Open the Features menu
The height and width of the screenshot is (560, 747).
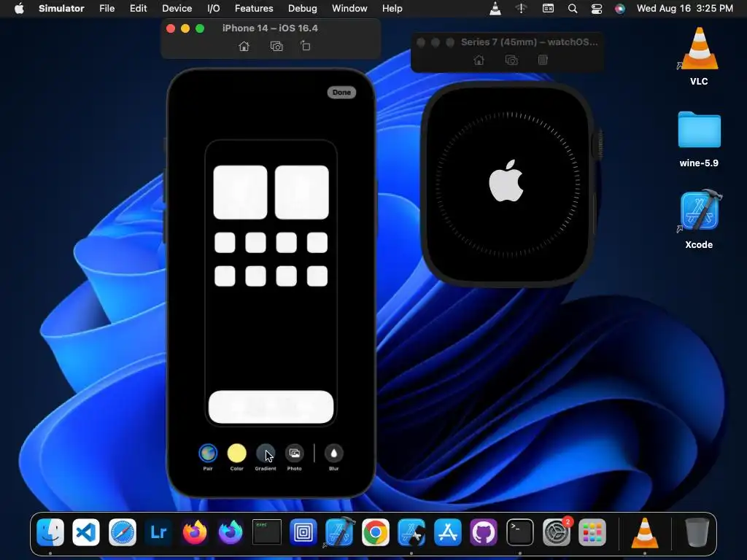click(x=254, y=9)
